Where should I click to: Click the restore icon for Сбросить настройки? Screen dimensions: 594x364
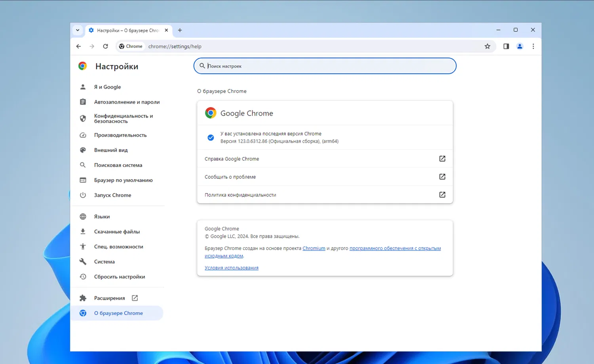tap(83, 277)
